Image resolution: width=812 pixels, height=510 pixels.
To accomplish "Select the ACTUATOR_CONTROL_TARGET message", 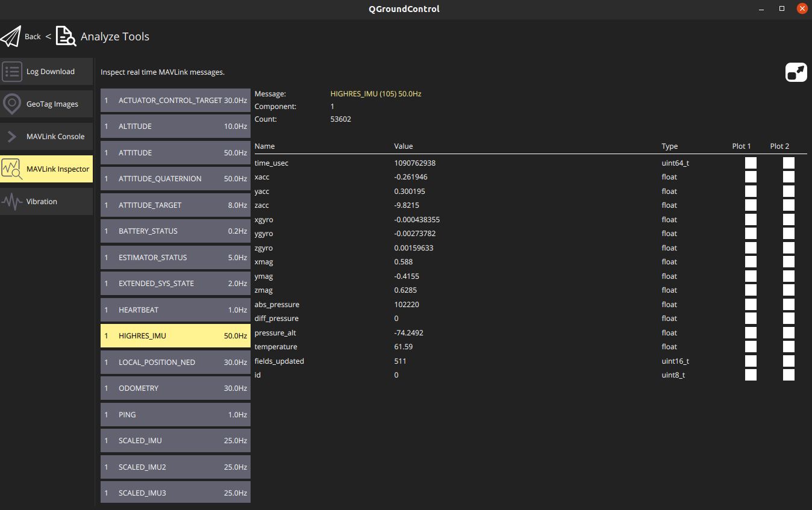I will click(175, 101).
